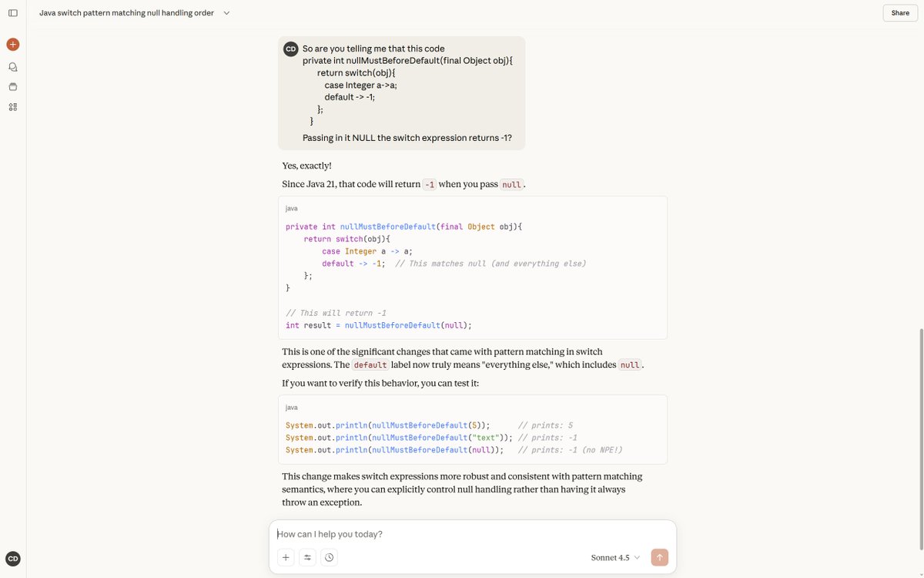
Task: Start a new chat with the orange plus
Action: point(12,43)
